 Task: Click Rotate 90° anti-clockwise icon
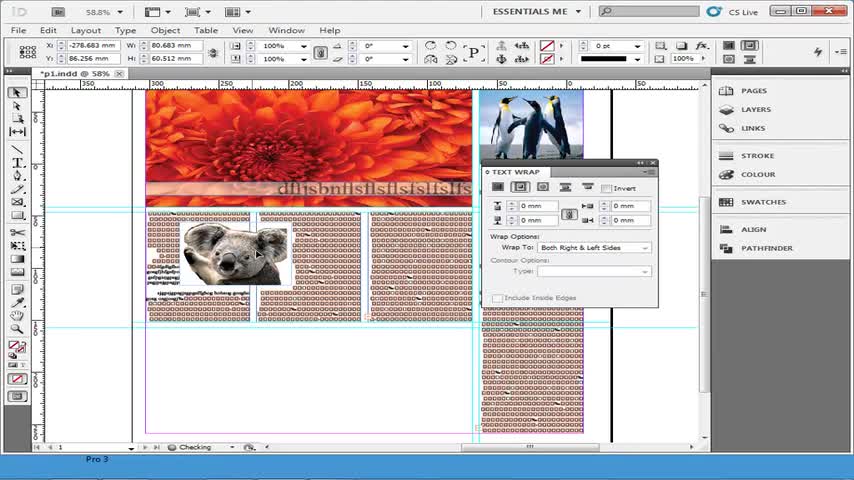[451, 45]
